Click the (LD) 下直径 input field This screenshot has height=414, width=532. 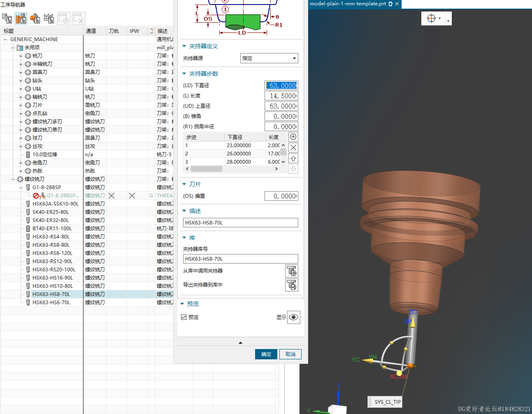click(281, 86)
